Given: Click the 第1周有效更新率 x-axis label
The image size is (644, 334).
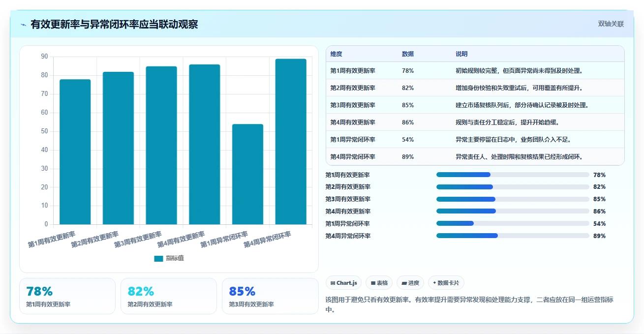Looking at the screenshot, I should point(52,239).
